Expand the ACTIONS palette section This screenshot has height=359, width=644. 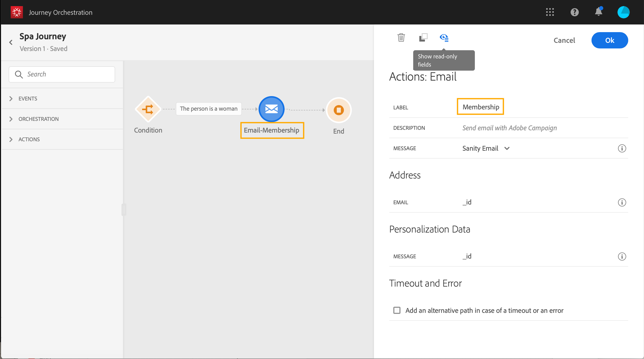pyautogui.click(x=29, y=139)
